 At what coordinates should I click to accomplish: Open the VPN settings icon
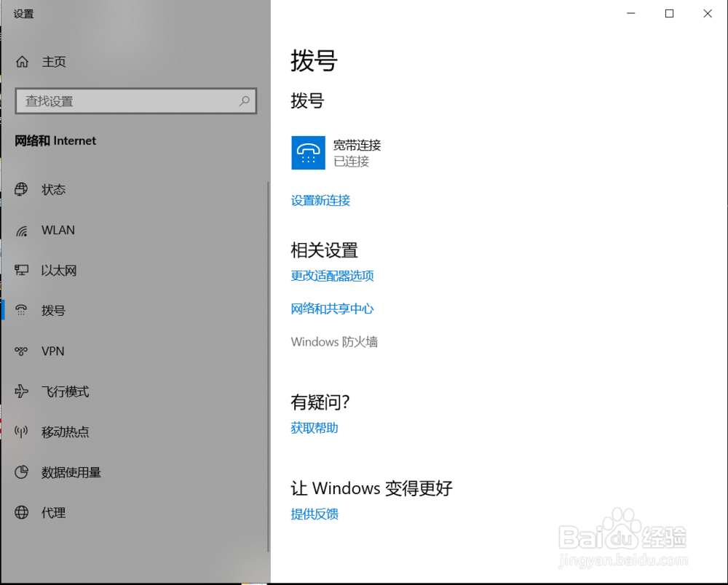click(22, 351)
